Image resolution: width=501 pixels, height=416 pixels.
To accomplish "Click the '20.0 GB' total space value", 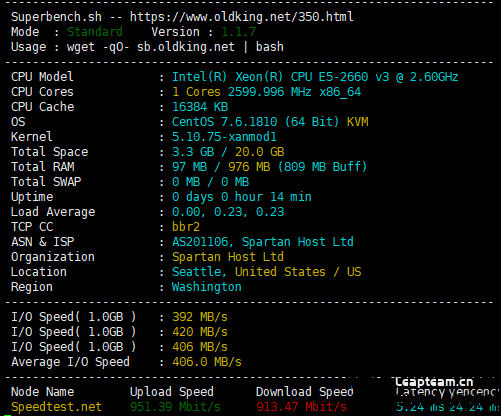I will pos(260,152).
